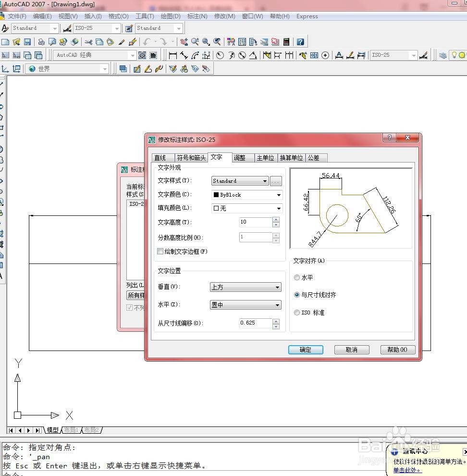
Task: Open a drawing with the Open file icon
Action: click(17, 42)
